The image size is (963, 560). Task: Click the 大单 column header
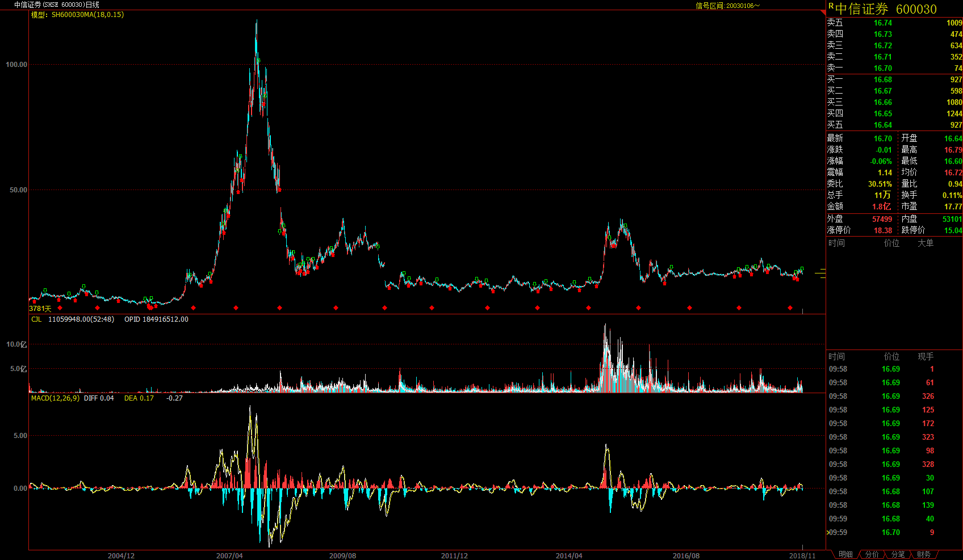pos(926,243)
